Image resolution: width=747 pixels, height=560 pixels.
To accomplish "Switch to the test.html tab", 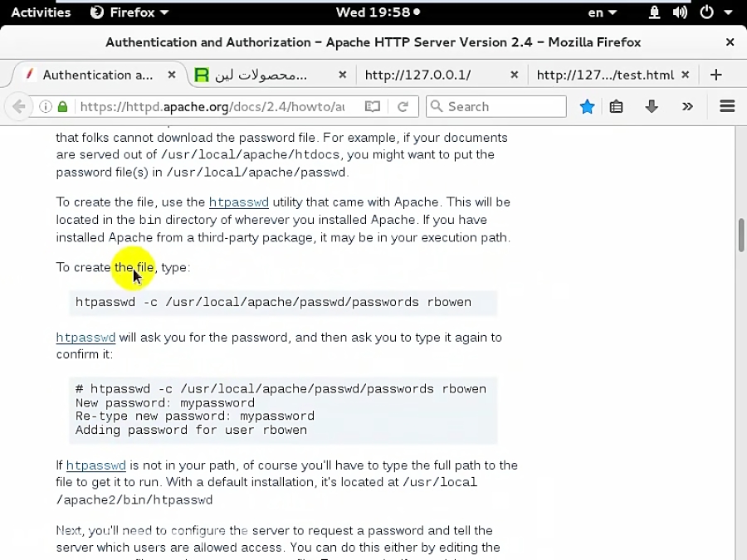I will (607, 74).
